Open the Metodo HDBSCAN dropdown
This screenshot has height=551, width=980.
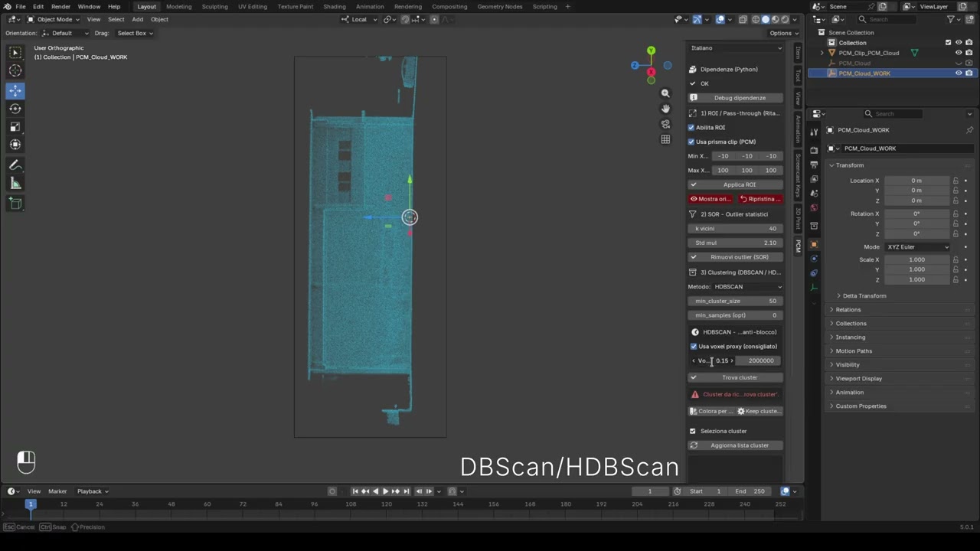click(x=748, y=287)
